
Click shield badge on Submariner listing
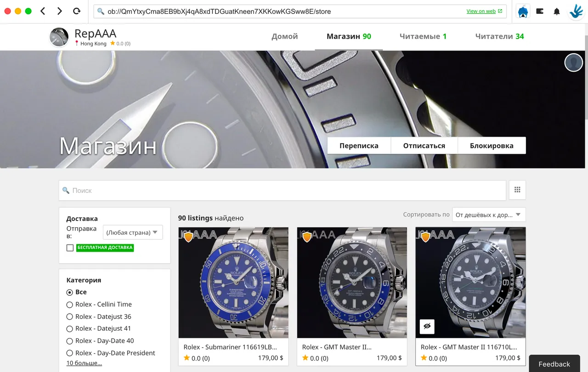pos(188,237)
